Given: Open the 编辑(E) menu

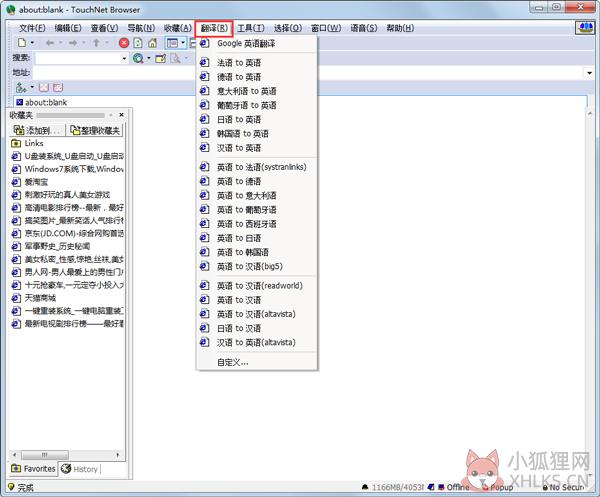Looking at the screenshot, I should tap(68, 28).
